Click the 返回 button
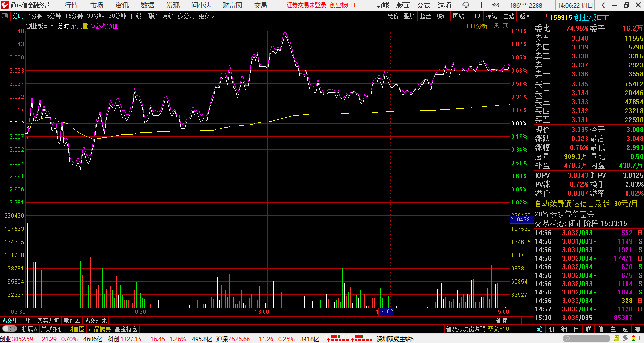Viewport: 644px width, 343px height. 525,16
